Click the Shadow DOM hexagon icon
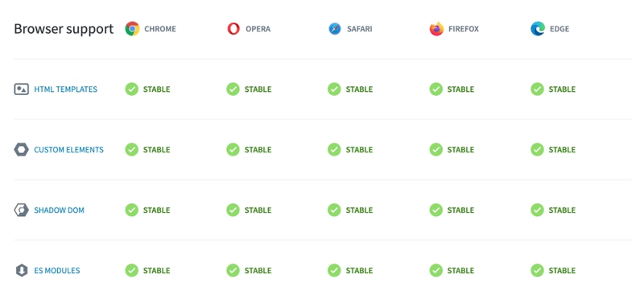 [x=22, y=210]
